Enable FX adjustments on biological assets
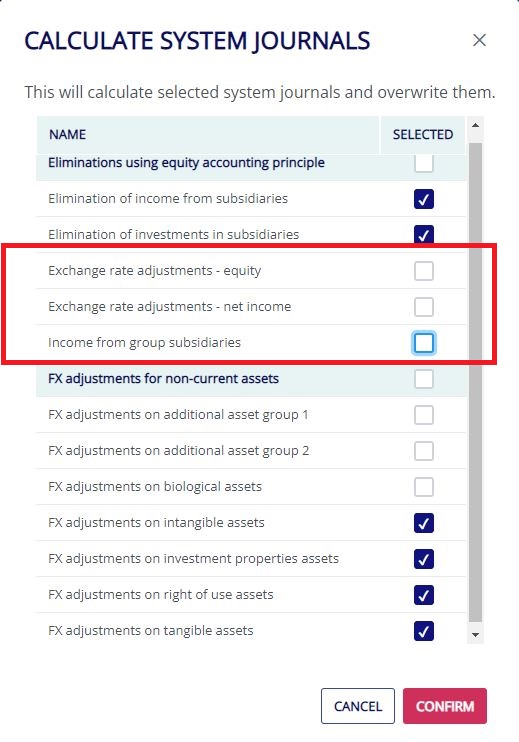Screen dimensions: 519x742 (x=423, y=487)
